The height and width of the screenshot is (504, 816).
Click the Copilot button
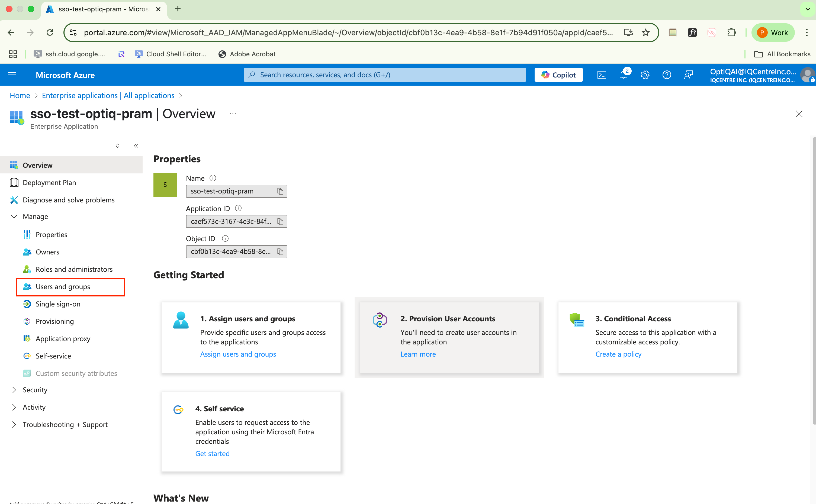pyautogui.click(x=558, y=75)
